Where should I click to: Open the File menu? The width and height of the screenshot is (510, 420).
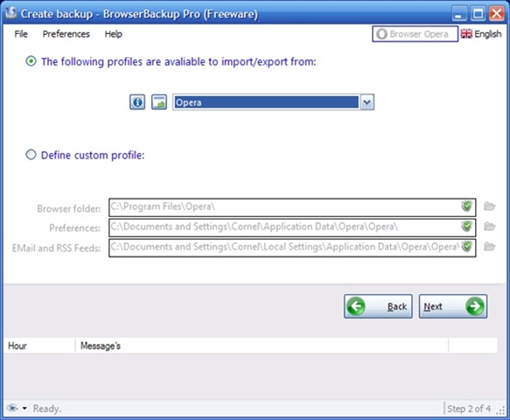pyautogui.click(x=21, y=34)
